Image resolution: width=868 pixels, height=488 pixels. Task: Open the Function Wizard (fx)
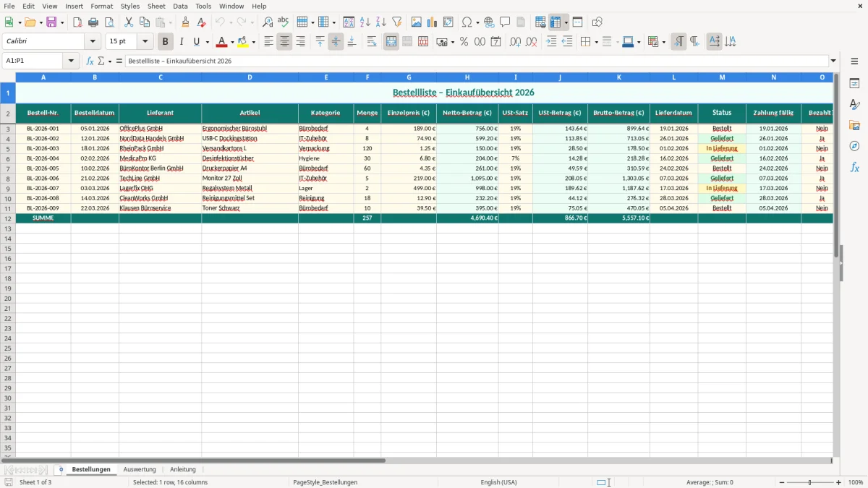click(x=90, y=61)
